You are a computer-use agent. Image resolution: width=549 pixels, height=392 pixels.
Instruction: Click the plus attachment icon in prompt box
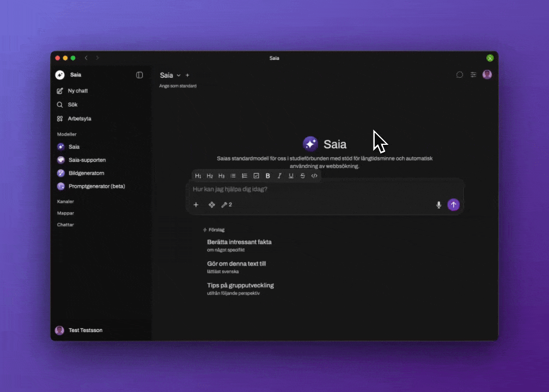196,205
